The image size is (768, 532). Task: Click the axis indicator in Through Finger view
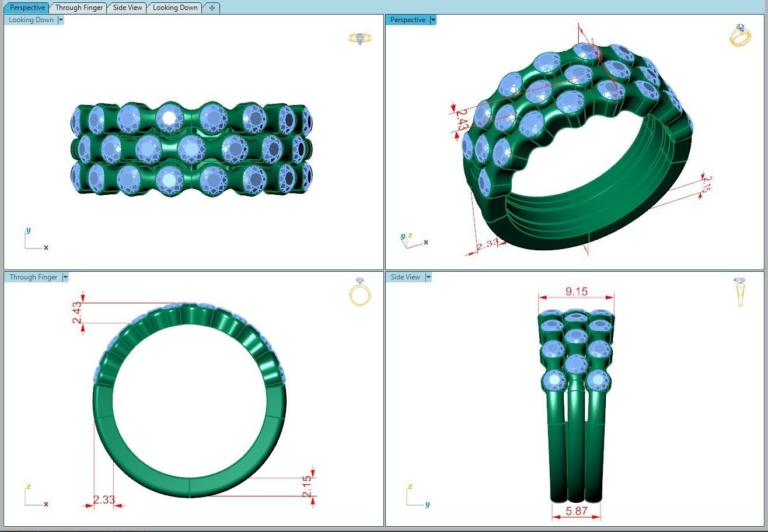[x=36, y=495]
